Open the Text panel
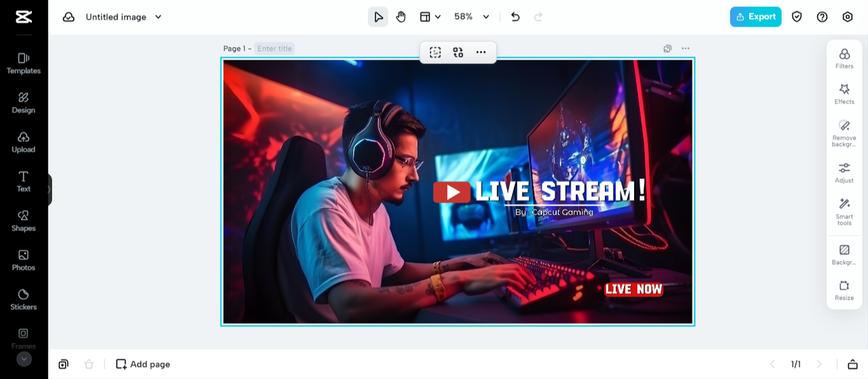The image size is (868, 379). click(x=24, y=181)
